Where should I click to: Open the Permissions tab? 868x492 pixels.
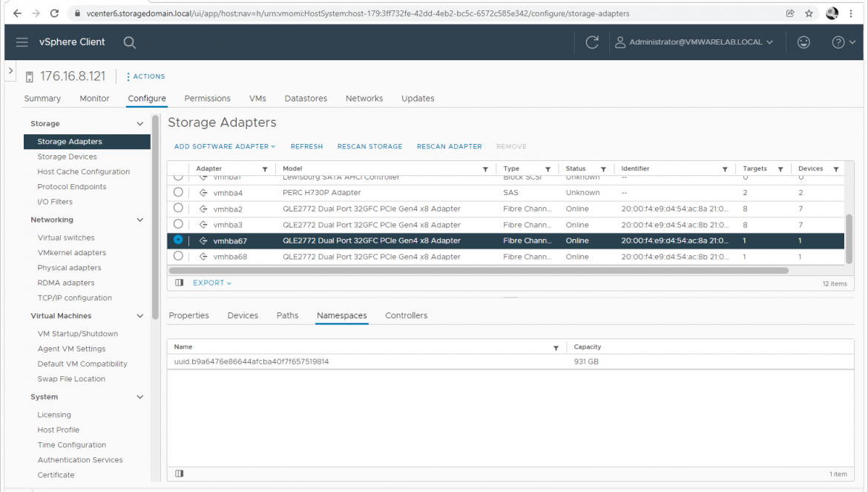point(208,99)
